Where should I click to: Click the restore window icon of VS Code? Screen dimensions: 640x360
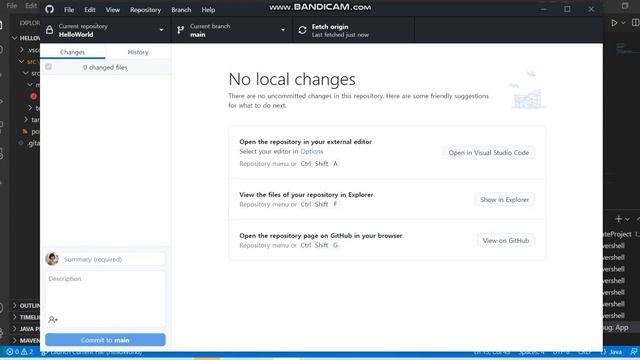pos(625,6)
